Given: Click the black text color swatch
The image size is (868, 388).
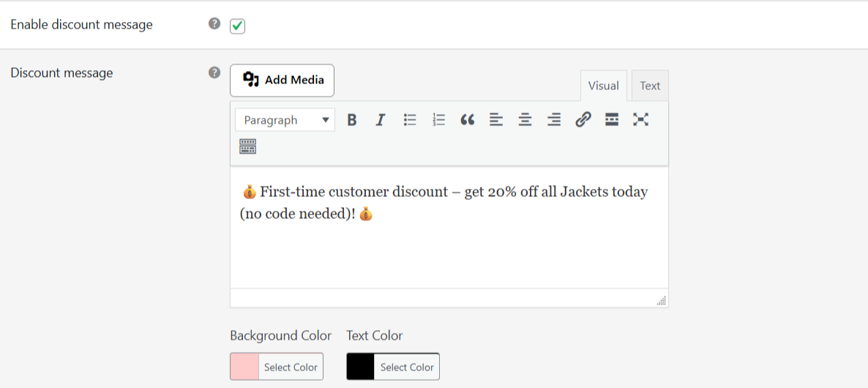Looking at the screenshot, I should pos(360,367).
